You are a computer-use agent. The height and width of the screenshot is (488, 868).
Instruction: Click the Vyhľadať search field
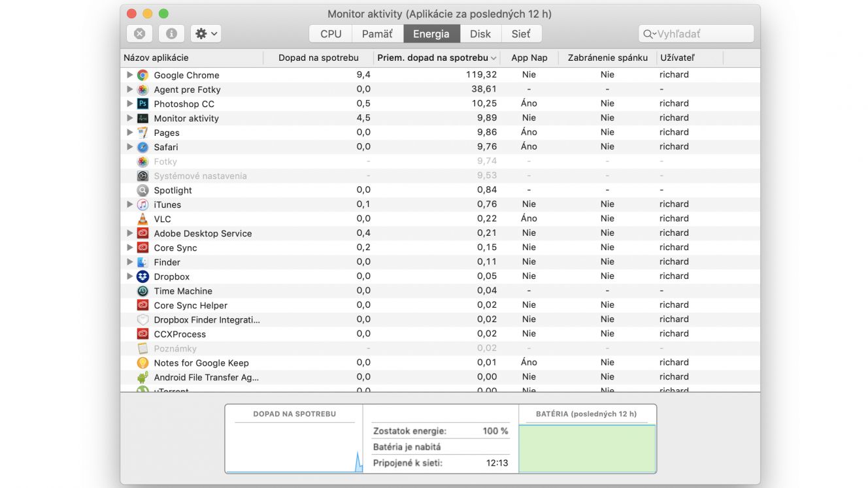[x=696, y=34]
